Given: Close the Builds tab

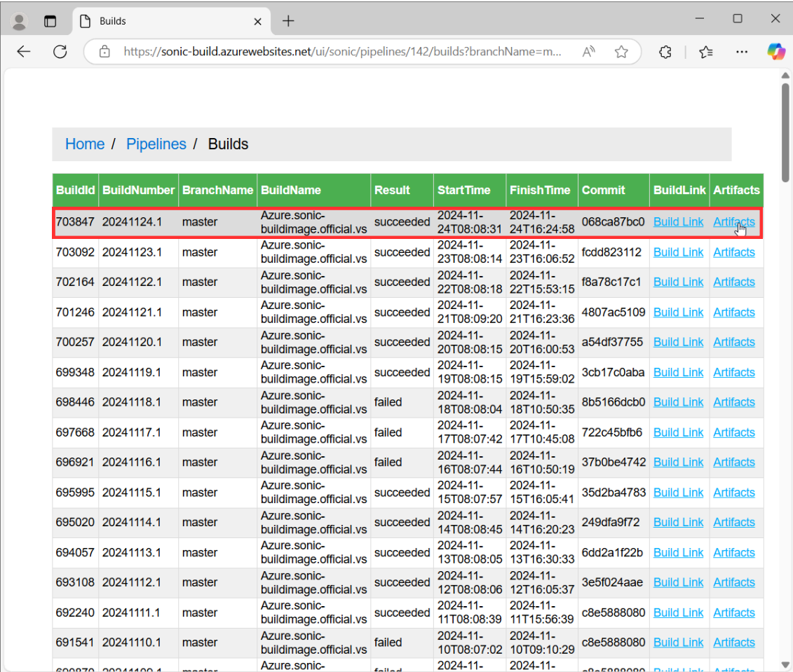Looking at the screenshot, I should [257, 22].
